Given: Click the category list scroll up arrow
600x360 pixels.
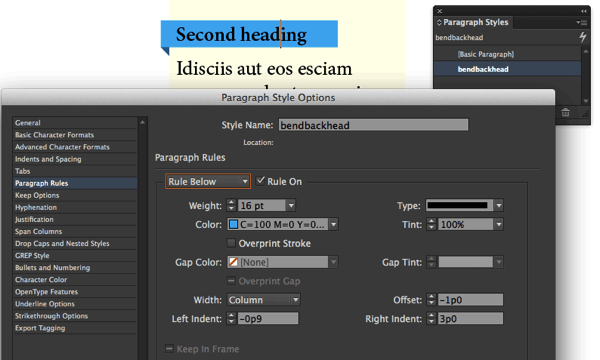Looking at the screenshot, I should (x=142, y=122).
